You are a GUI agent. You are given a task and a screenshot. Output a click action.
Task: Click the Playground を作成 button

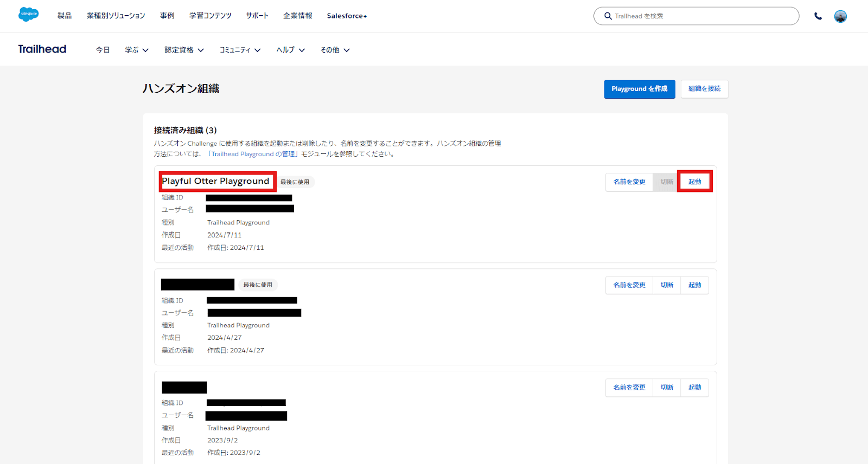[639, 89]
